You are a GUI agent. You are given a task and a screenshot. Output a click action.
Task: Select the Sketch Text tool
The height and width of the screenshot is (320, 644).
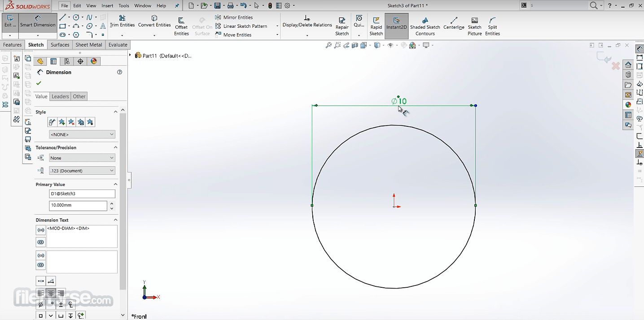click(x=103, y=26)
